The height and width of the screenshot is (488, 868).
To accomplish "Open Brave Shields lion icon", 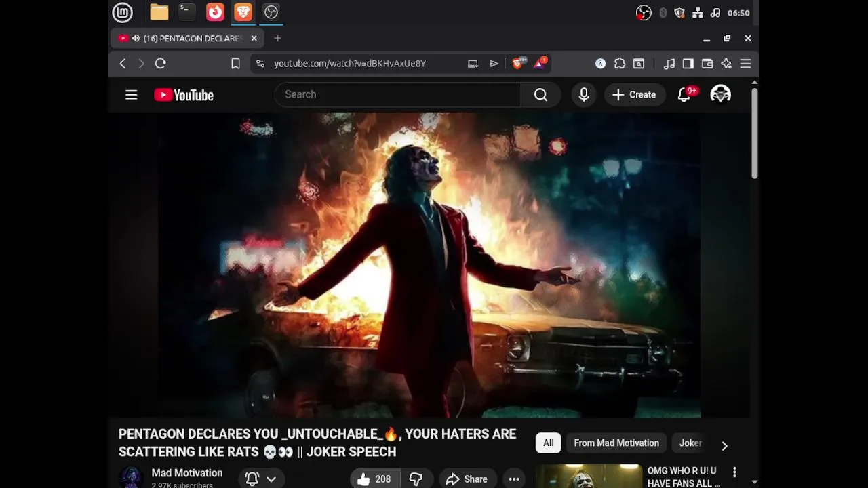I will coord(518,64).
